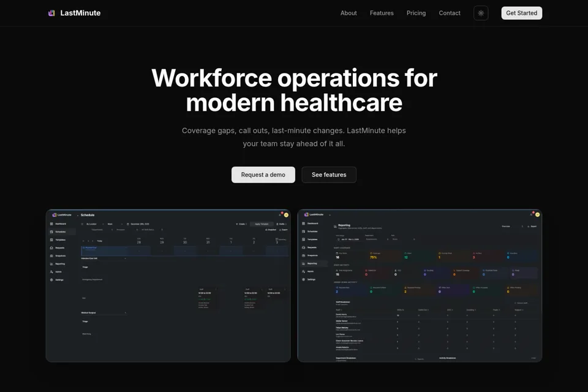Viewport: 588px width, 392px height.
Task: Click Schedules icon in Reporting preview sidebar
Action: [303, 232]
